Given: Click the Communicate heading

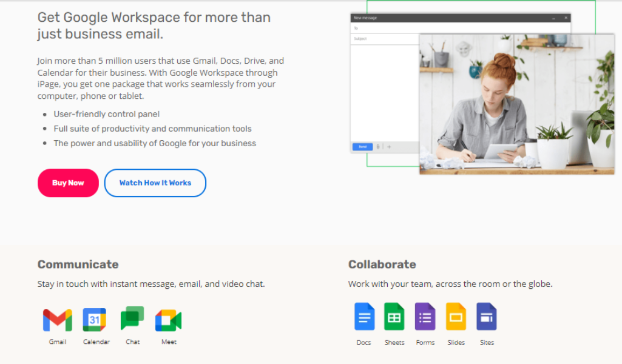Looking at the screenshot, I should pyautogui.click(x=78, y=265).
